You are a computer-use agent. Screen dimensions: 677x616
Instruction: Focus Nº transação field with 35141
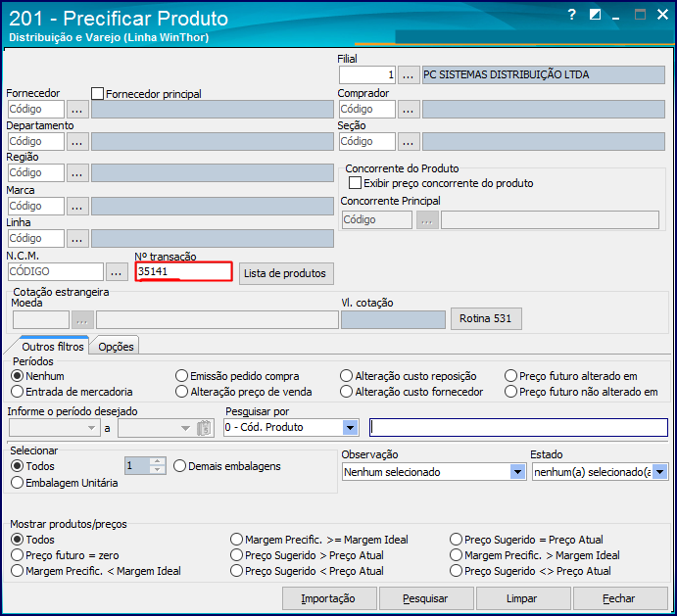(x=184, y=272)
